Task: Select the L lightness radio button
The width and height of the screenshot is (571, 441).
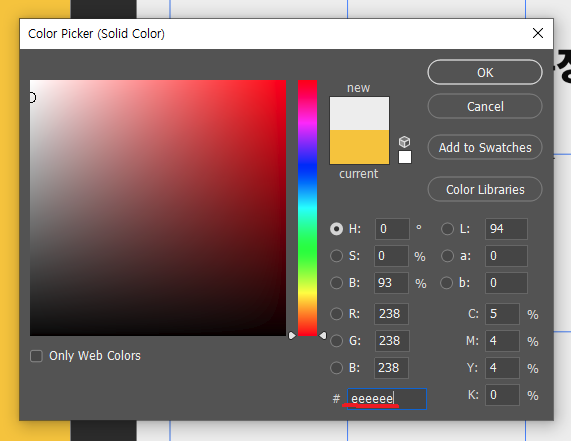Action: point(447,229)
